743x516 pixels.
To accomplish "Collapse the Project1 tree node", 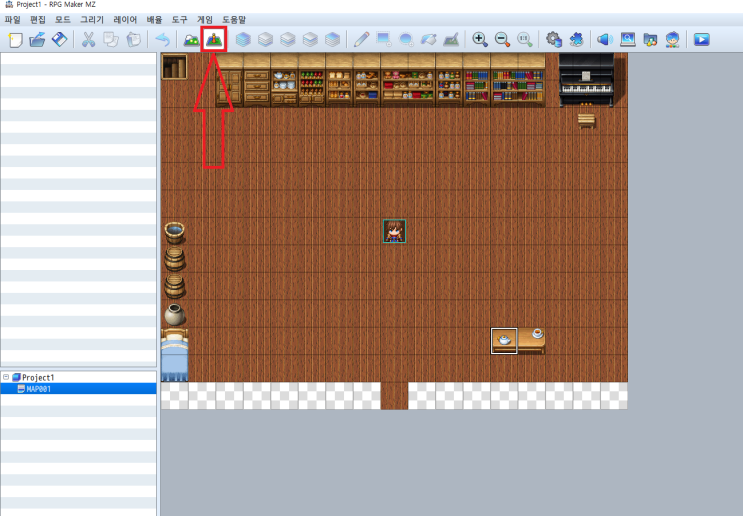I will pyautogui.click(x=6, y=377).
